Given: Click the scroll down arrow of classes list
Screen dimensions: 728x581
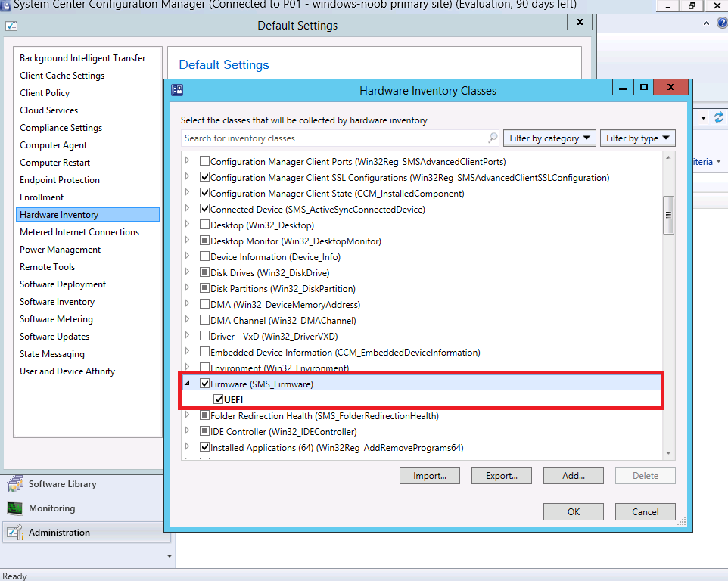Looking at the screenshot, I should tap(668, 453).
